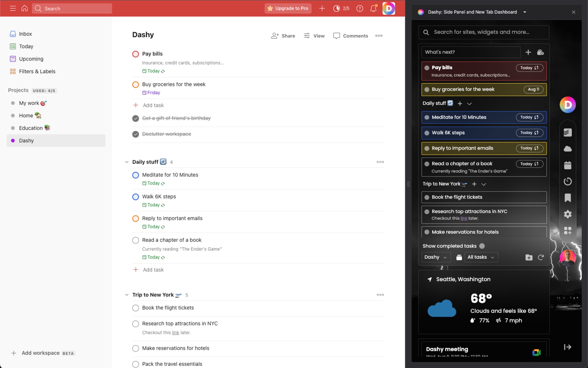
Task: Open the bookmarks icon in side dock
Action: (x=568, y=198)
